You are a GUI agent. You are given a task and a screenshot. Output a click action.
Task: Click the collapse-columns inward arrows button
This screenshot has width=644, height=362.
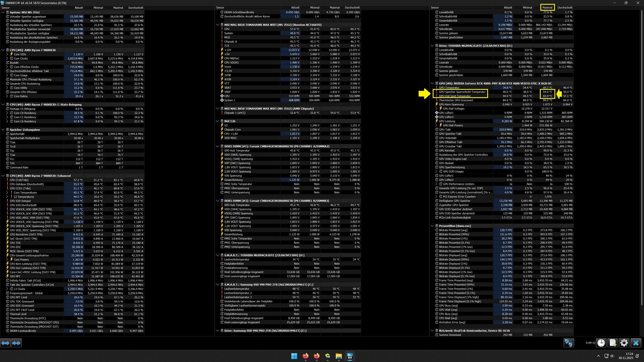[x=16, y=343]
